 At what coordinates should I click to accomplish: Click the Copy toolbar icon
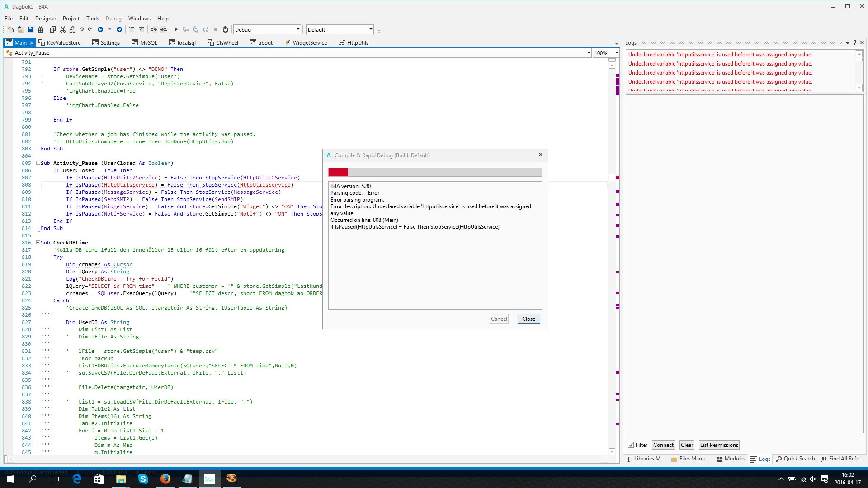pos(53,29)
